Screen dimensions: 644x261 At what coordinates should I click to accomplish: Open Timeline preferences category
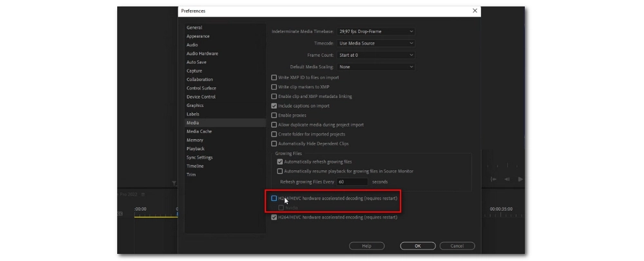[x=195, y=166]
